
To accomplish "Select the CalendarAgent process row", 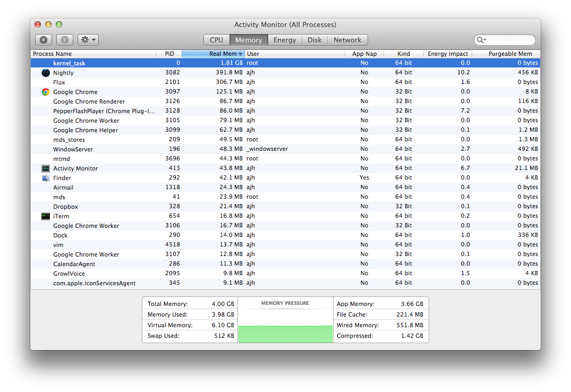I will tap(286, 264).
